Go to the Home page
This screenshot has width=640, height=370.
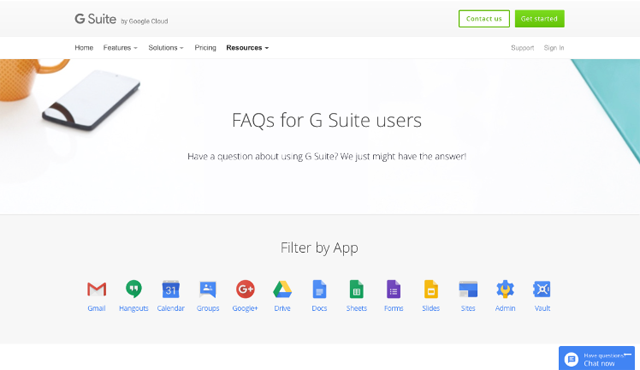84,48
